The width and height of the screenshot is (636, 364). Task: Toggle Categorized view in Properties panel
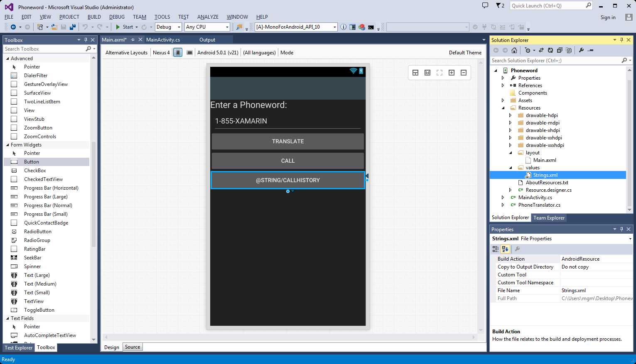click(495, 249)
